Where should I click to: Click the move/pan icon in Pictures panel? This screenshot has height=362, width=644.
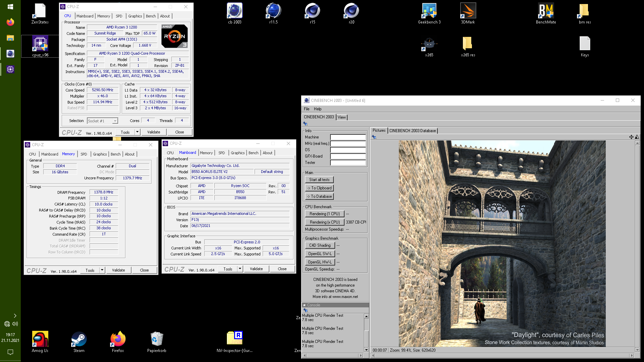coord(631,137)
